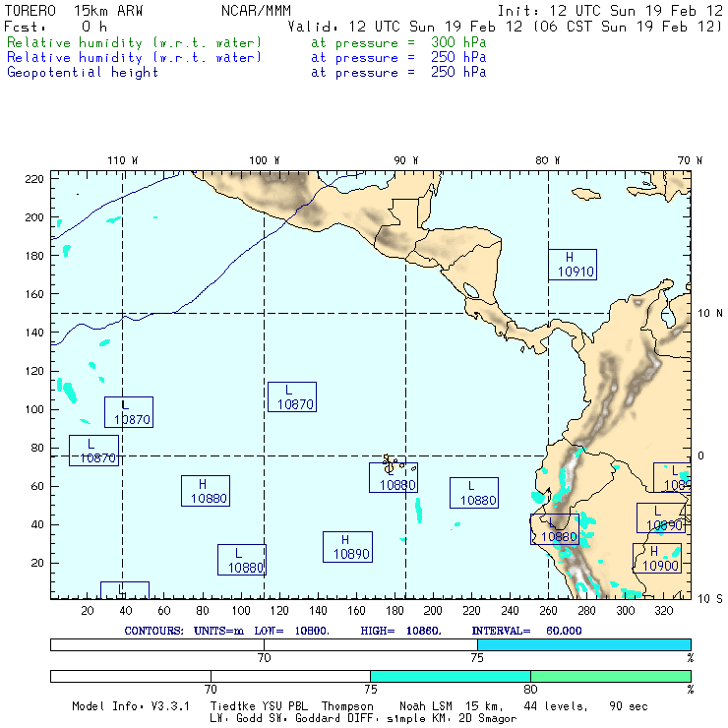This screenshot has height=728, width=728.
Task: Select the 'NCAR/MMM' header label
Action: click(257, 11)
